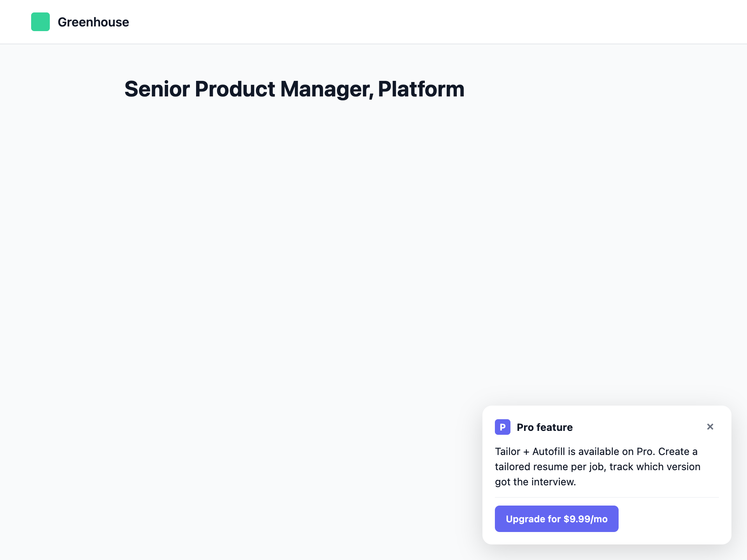The height and width of the screenshot is (560, 747).
Task: Start the Pro upgrade purchase
Action: click(x=556, y=518)
